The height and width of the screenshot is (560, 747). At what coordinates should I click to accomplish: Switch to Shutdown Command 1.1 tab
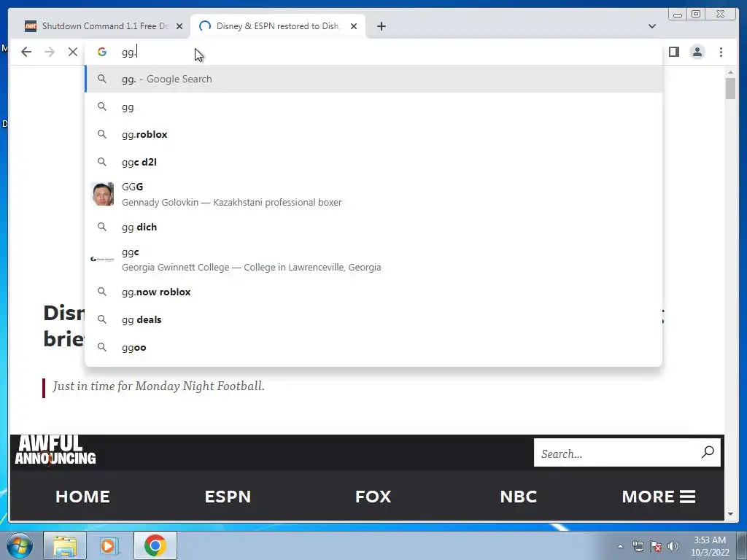(x=104, y=26)
